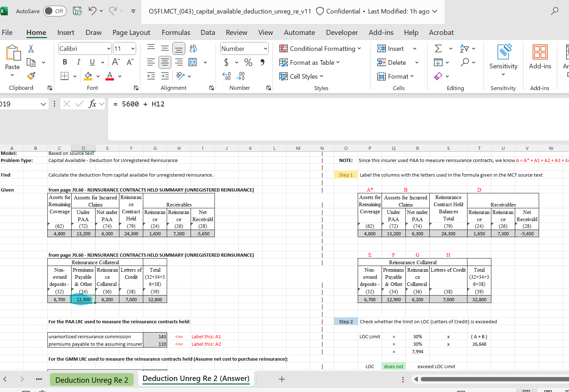Click the Format as Table button

pos(310,63)
